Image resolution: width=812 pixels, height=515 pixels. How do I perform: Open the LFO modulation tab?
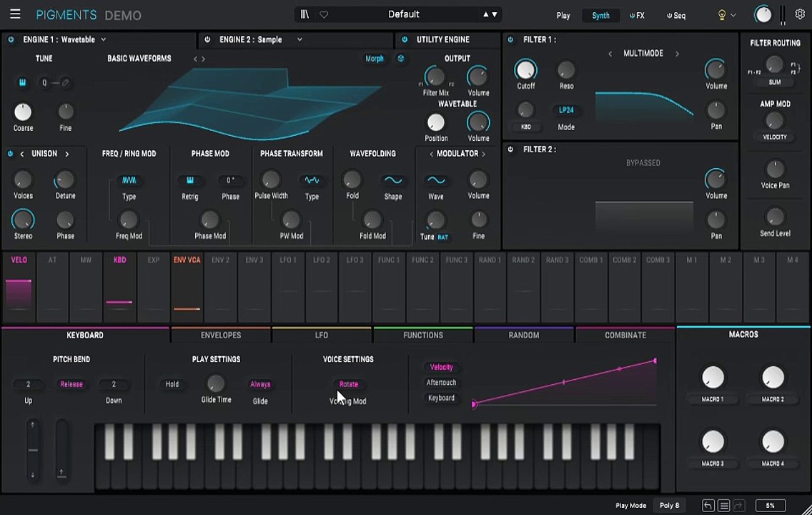[x=322, y=335]
